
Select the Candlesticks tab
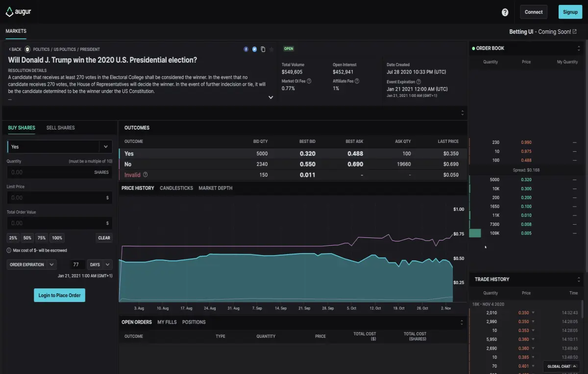coord(176,188)
